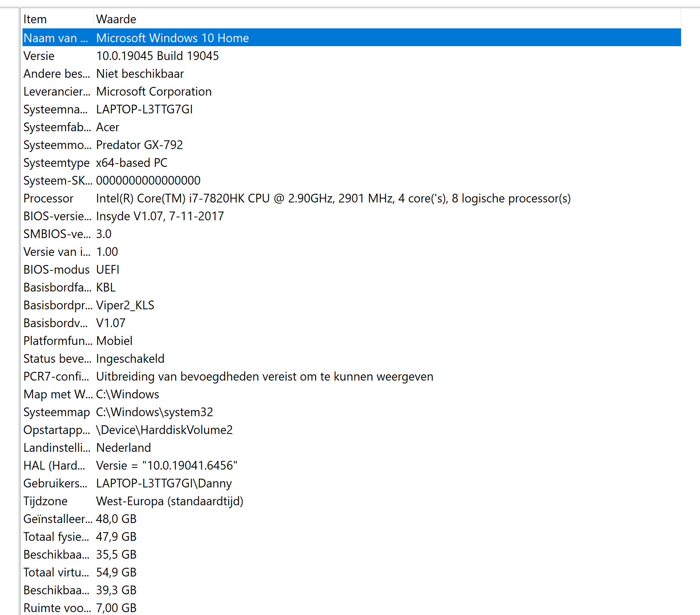Click the Systeemna... row

351,109
